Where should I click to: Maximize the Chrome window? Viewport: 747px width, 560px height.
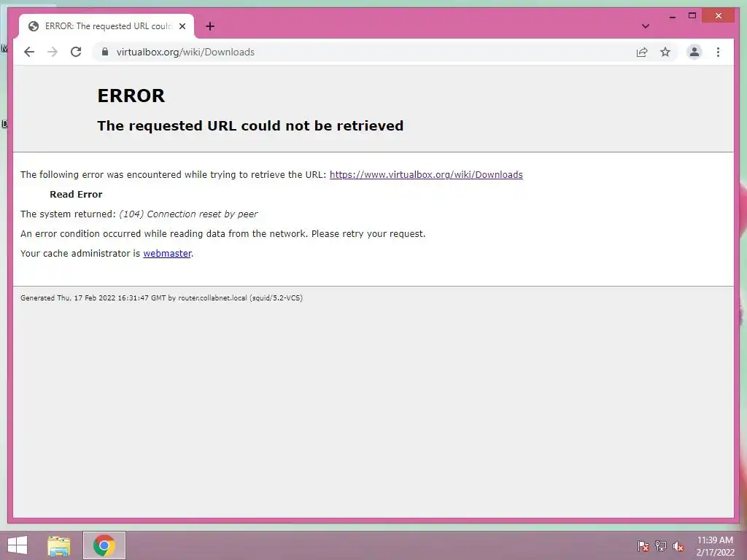click(x=692, y=16)
